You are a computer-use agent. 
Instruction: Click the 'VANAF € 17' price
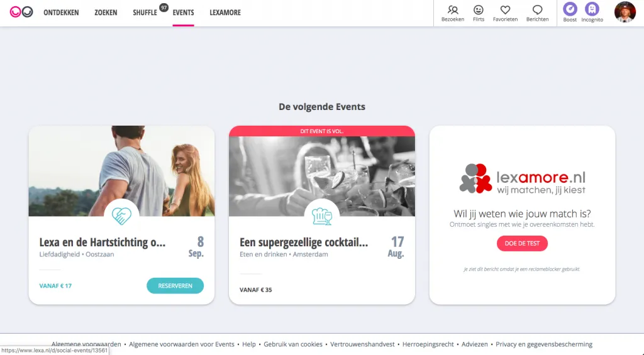tap(55, 286)
